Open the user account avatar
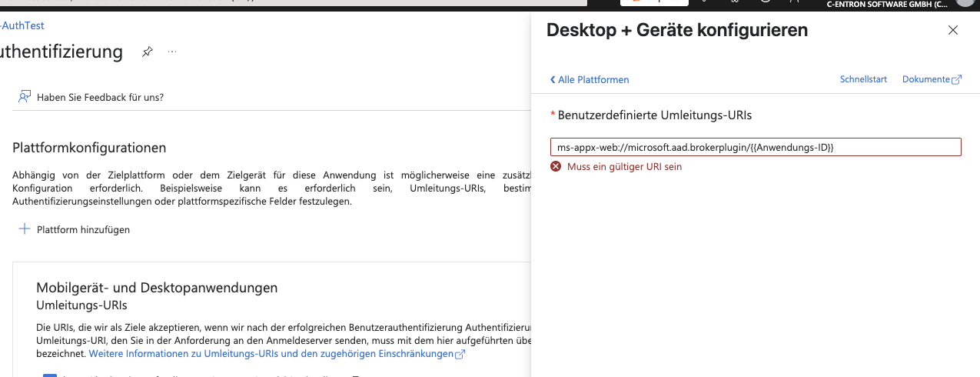 tap(968, 3)
